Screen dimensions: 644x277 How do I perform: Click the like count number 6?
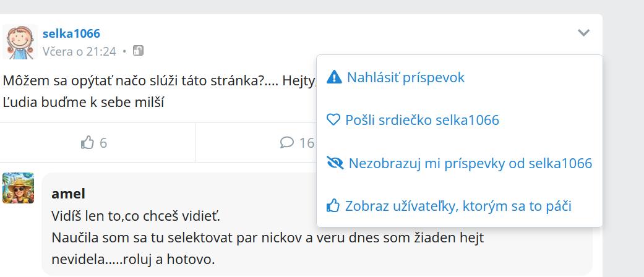103,143
